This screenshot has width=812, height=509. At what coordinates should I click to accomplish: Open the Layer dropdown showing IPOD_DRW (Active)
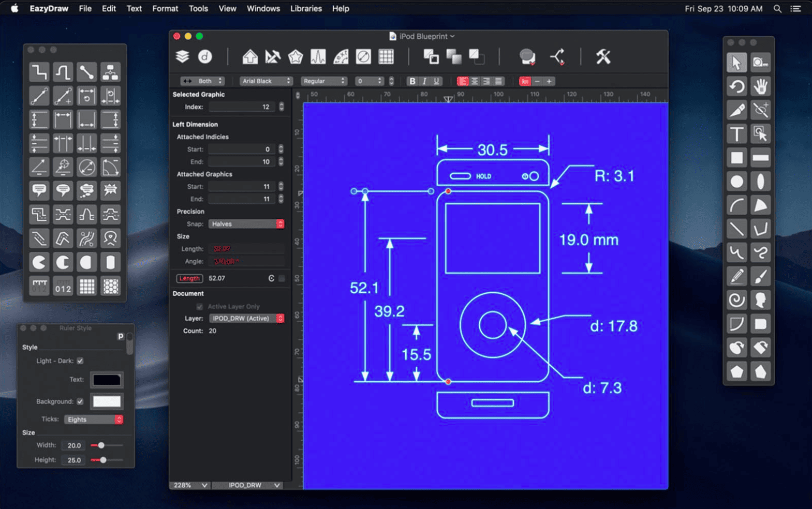(x=246, y=319)
